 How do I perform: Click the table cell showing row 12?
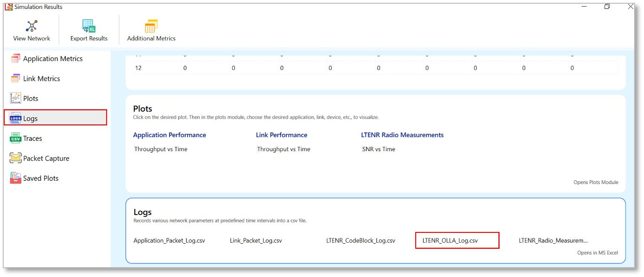pyautogui.click(x=139, y=68)
